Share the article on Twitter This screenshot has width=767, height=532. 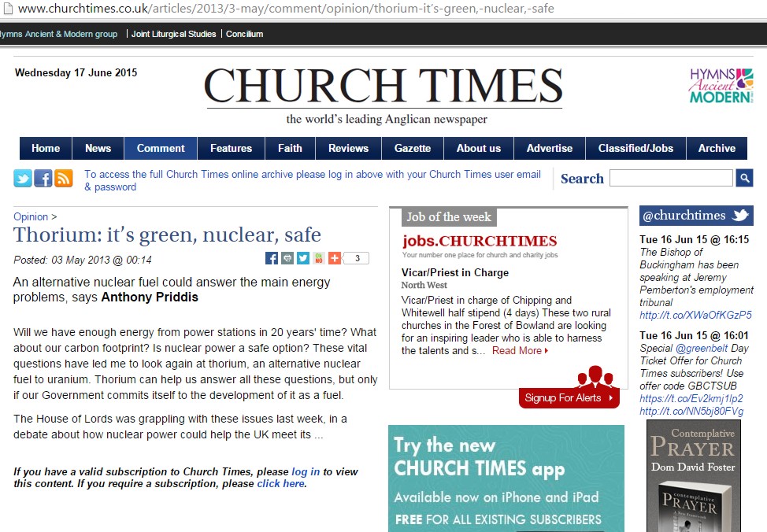(x=303, y=258)
